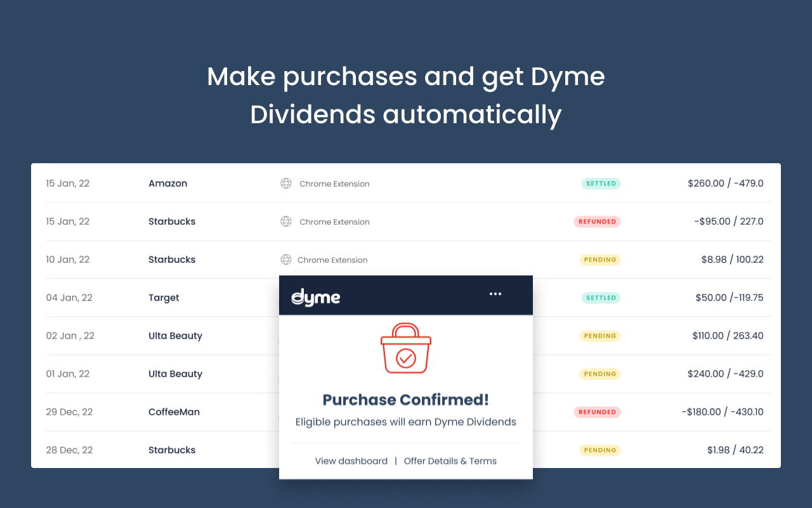Image resolution: width=812 pixels, height=508 pixels.
Task: Click PENDING badge in 02 Jan Ulta Beauty row
Action: pos(600,336)
